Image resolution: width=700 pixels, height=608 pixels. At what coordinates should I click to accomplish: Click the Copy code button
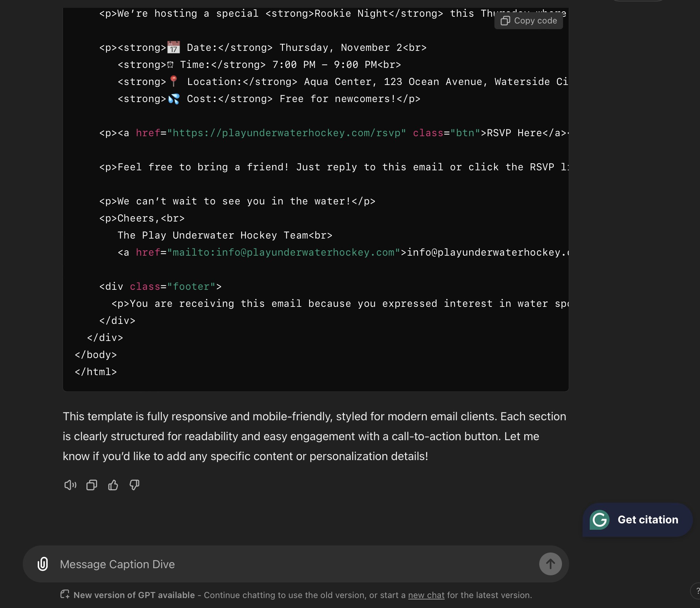point(529,21)
